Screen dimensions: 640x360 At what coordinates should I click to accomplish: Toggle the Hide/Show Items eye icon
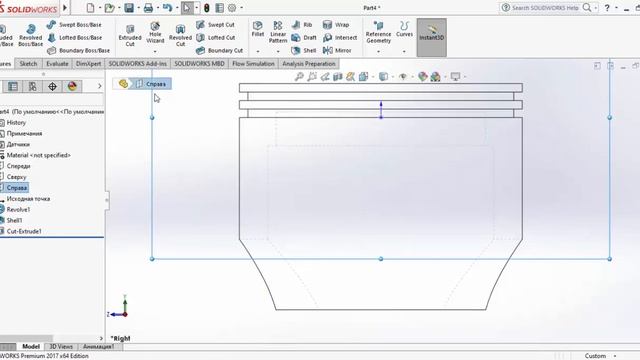(x=403, y=76)
